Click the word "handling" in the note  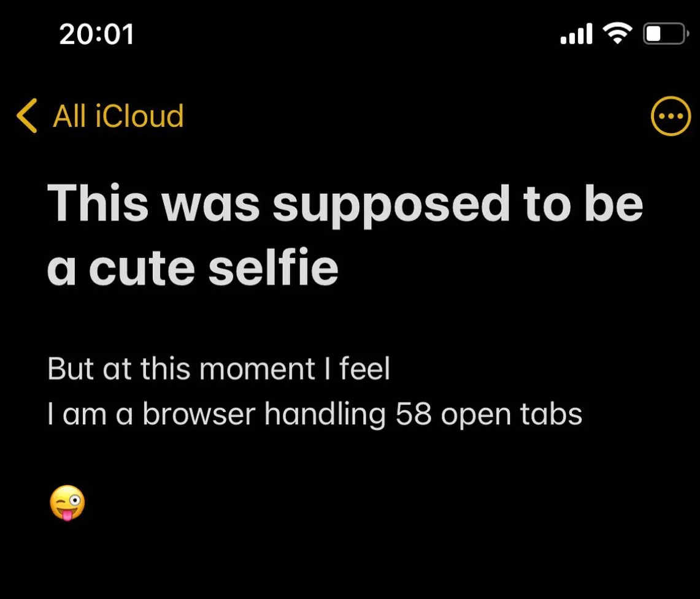[x=325, y=415]
